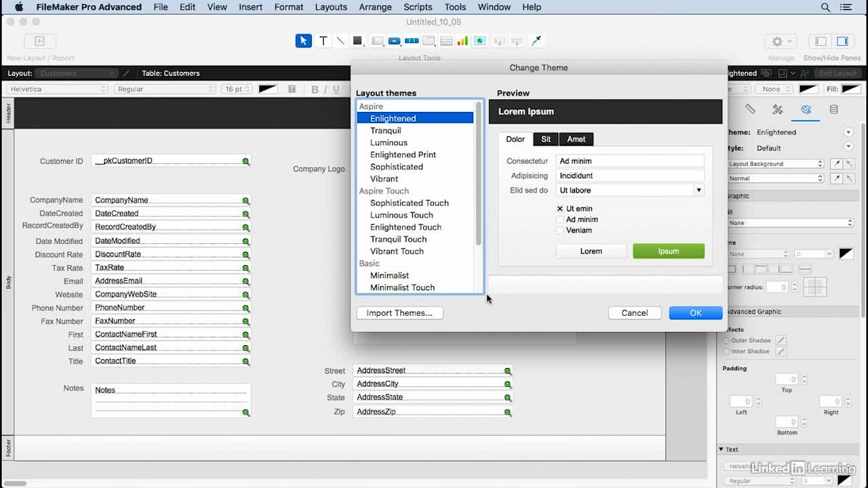
Task: Click quick find icon on AddressCity field
Action: pos(507,385)
